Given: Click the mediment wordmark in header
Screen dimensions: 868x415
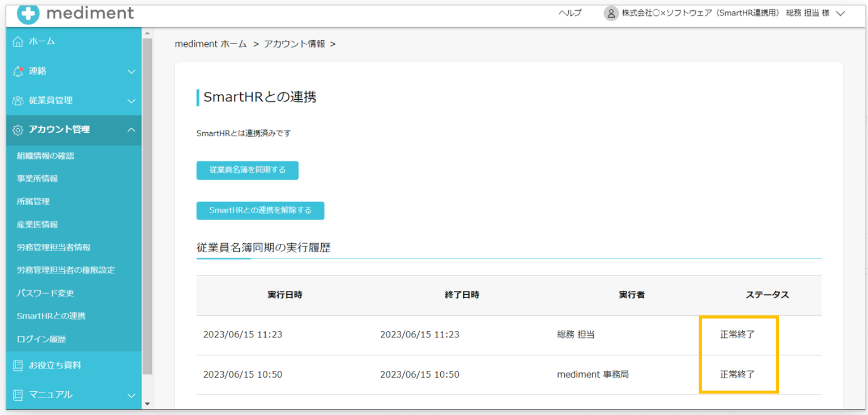Looking at the screenshot, I should (91, 13).
